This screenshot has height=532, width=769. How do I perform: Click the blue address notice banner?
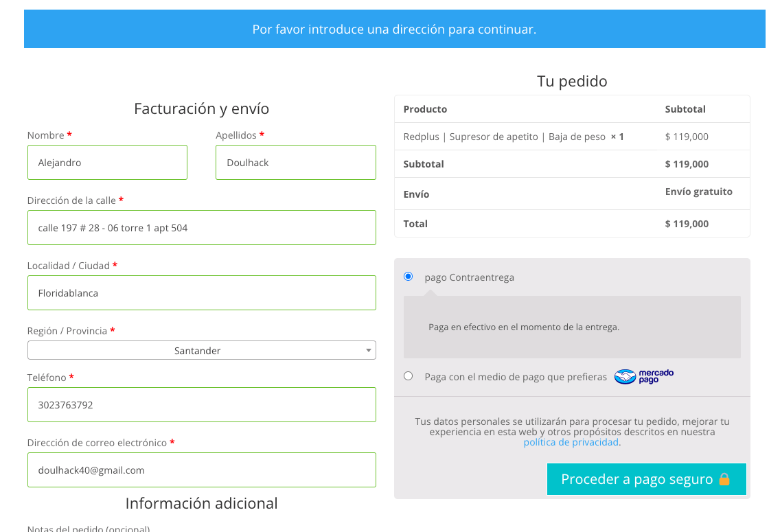394,29
